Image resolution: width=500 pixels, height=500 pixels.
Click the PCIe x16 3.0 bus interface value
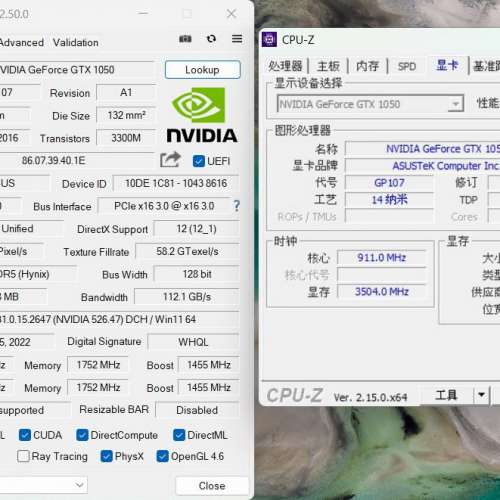[x=164, y=206]
